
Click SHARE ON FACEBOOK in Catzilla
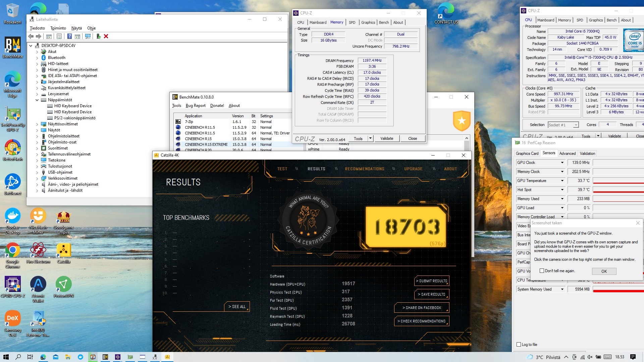[421, 308]
